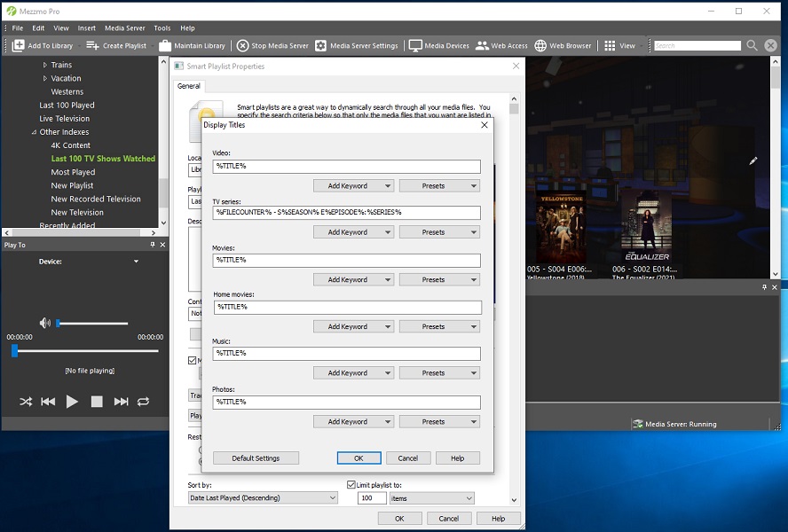Click the Media Server Running status icon

[x=638, y=424]
